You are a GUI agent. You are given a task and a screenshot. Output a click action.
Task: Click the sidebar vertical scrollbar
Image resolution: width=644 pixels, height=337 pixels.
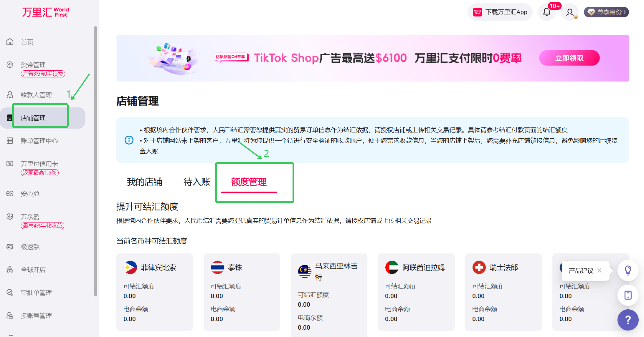tap(95, 161)
